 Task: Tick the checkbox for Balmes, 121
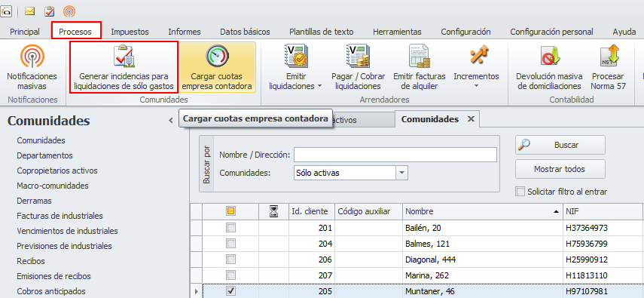click(230, 244)
